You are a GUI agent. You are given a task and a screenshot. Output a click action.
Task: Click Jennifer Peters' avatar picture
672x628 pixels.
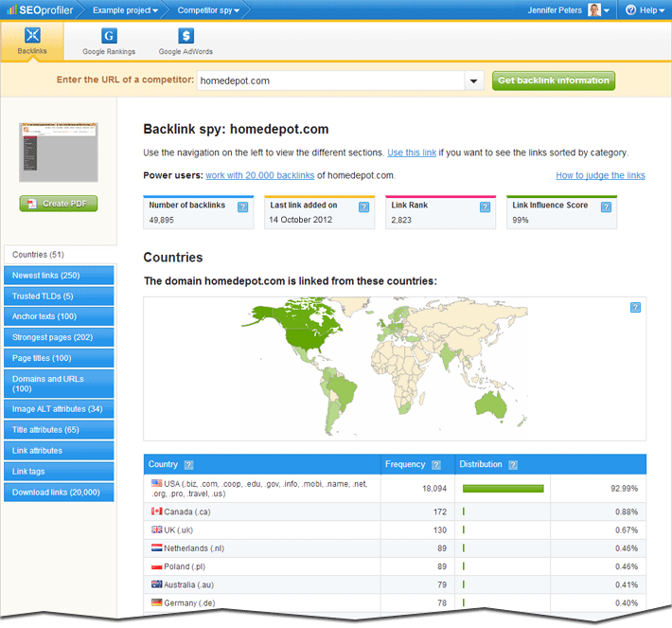[x=594, y=9]
